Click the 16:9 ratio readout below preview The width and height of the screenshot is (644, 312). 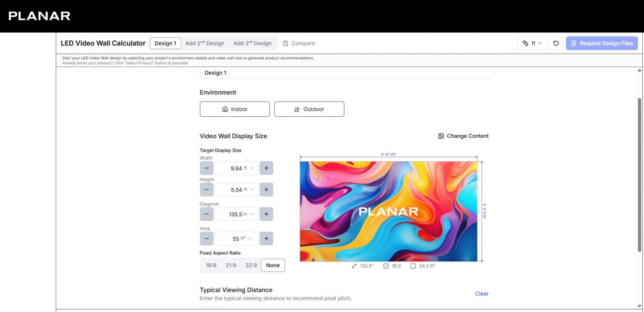(x=392, y=266)
